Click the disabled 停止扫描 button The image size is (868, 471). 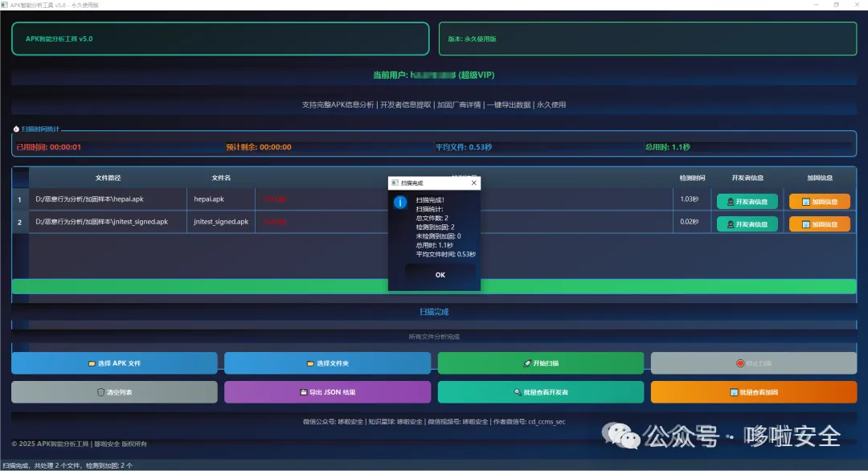(754, 363)
